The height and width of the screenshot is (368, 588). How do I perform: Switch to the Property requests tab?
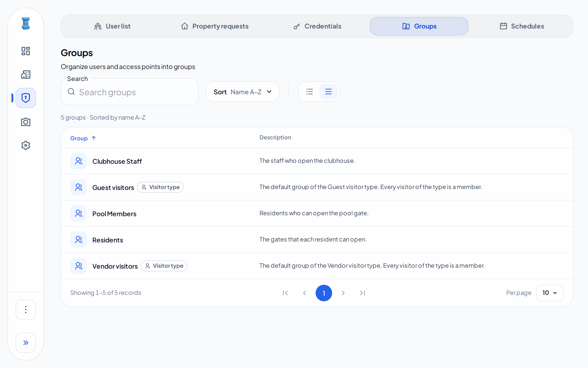tap(215, 26)
